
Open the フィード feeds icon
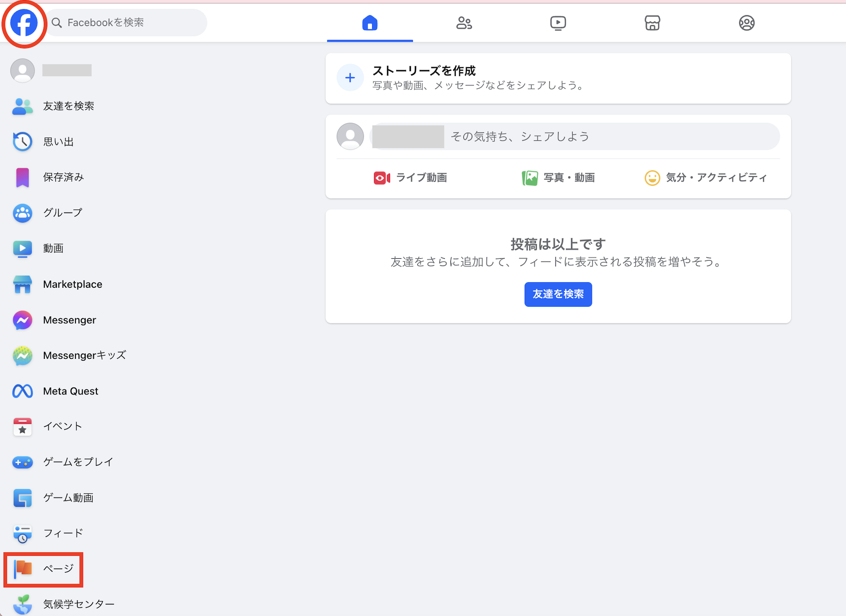pyautogui.click(x=23, y=534)
